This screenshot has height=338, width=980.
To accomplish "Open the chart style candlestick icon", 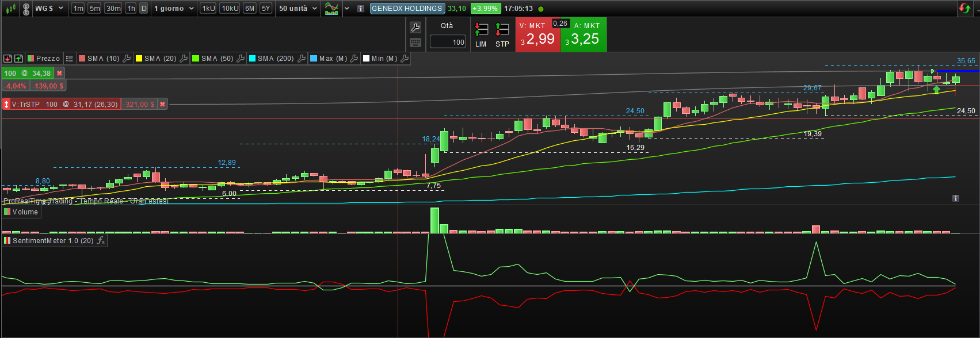I will pyautogui.click(x=10, y=9).
